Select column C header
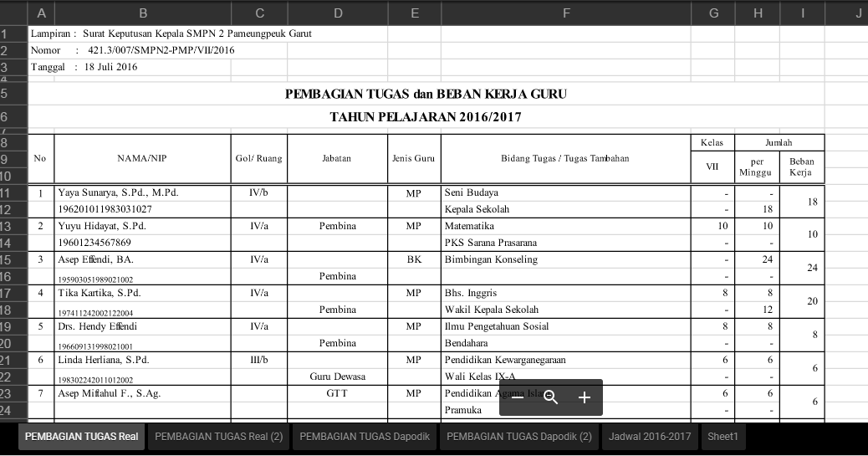868x456 pixels. [259, 13]
